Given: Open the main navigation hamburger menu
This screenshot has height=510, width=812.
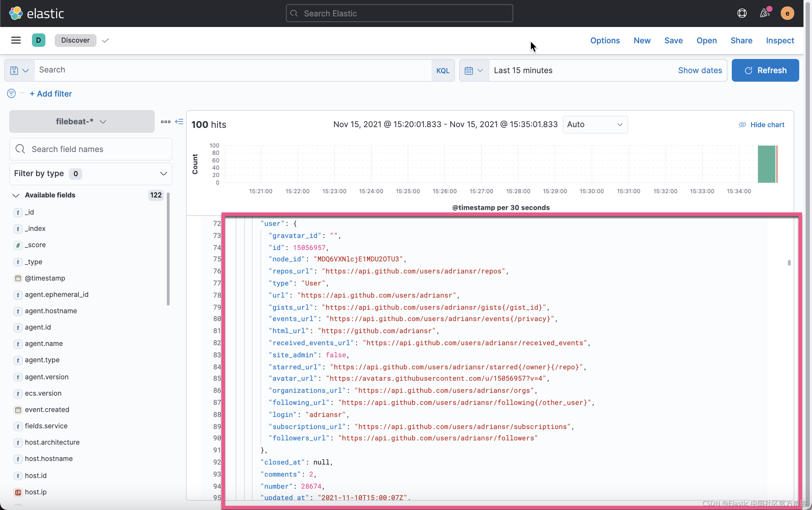Looking at the screenshot, I should pyautogui.click(x=16, y=40).
